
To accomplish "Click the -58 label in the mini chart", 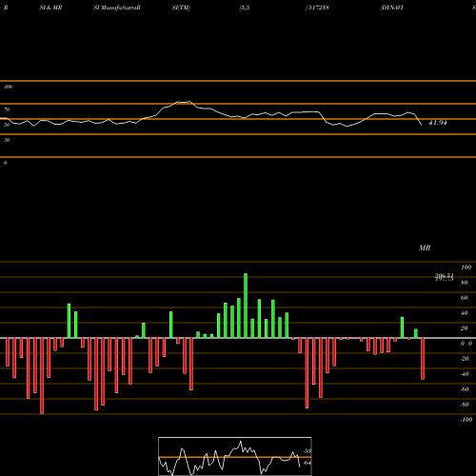I will [x=307, y=451].
